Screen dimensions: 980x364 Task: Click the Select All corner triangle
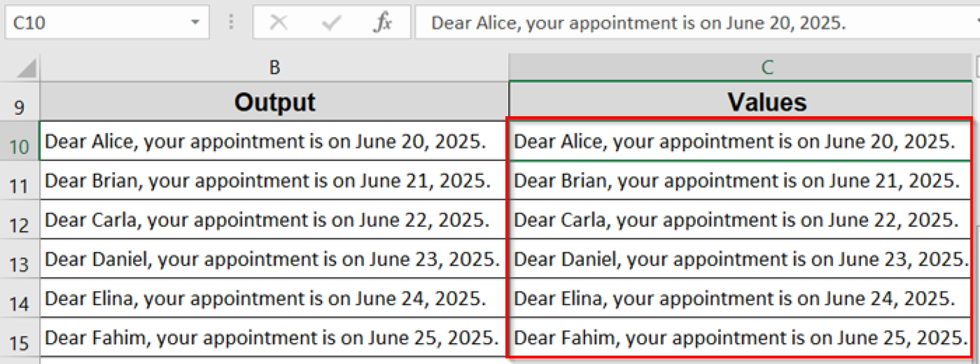26,68
